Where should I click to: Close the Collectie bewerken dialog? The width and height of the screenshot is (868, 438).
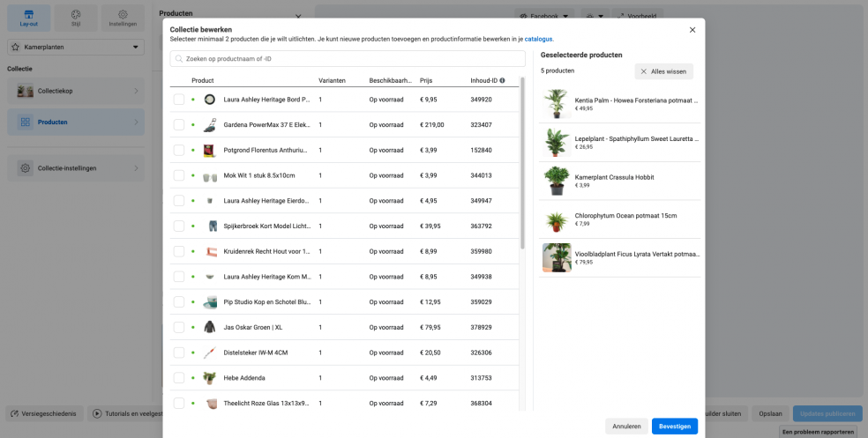click(692, 30)
